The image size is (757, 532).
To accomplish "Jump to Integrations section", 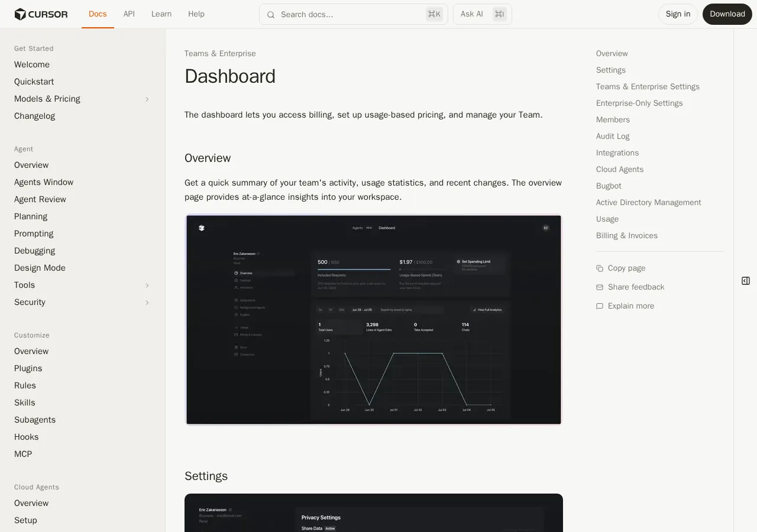I will (617, 153).
